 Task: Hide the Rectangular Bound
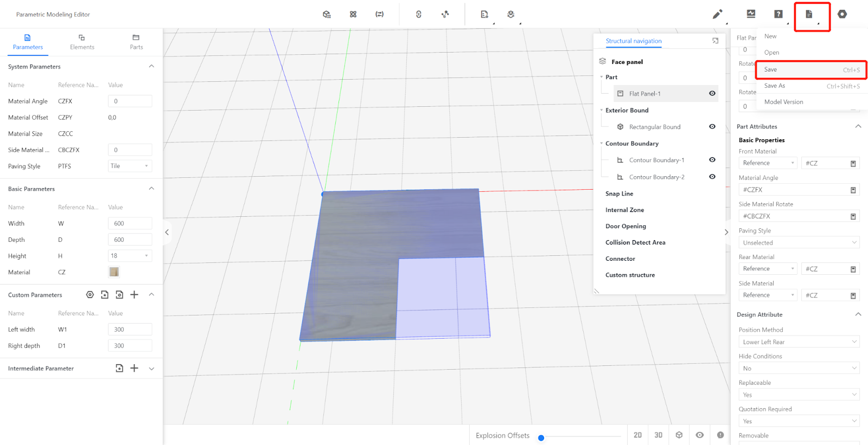coord(712,127)
